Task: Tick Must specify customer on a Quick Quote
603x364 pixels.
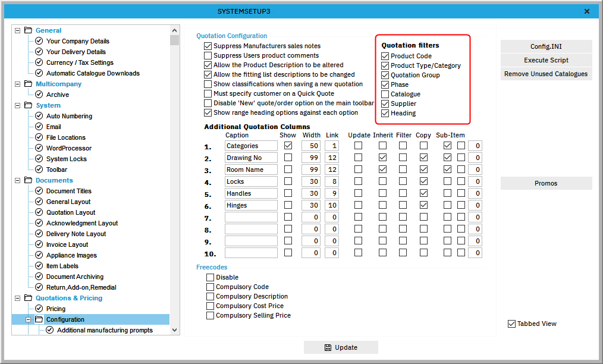Action: tap(208, 93)
